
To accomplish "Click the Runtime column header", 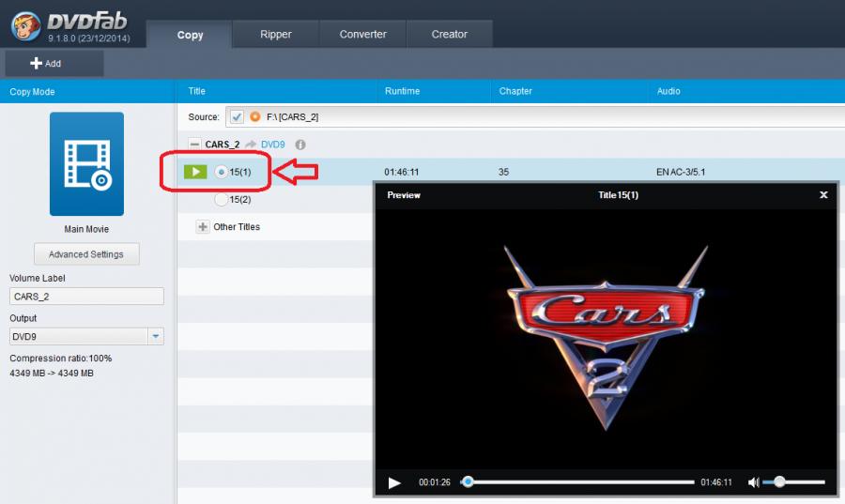I will pyautogui.click(x=402, y=91).
